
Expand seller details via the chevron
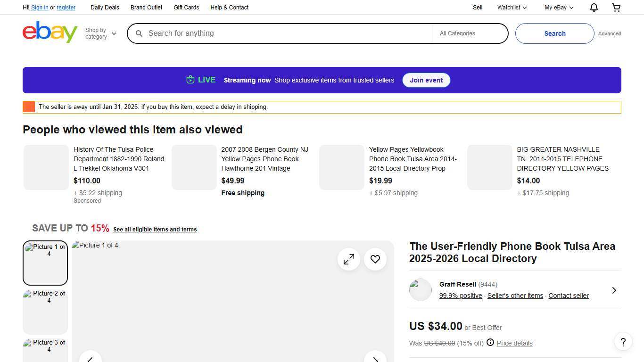click(x=614, y=290)
